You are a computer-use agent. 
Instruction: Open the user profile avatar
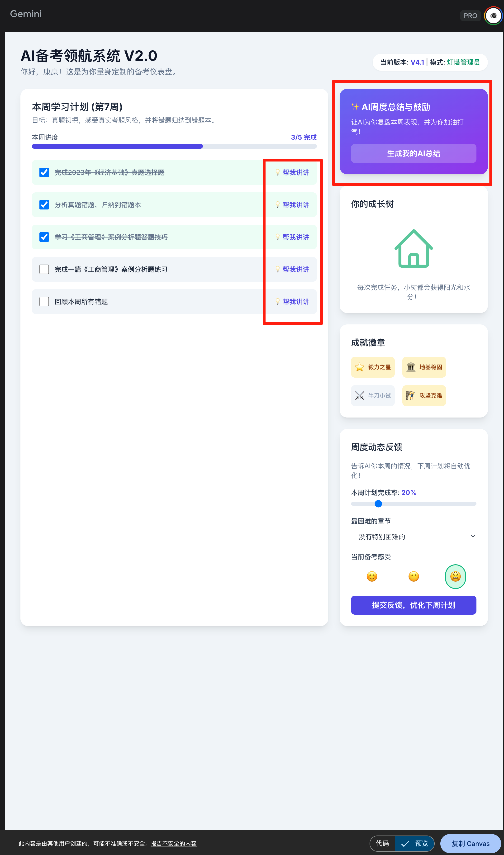point(493,16)
